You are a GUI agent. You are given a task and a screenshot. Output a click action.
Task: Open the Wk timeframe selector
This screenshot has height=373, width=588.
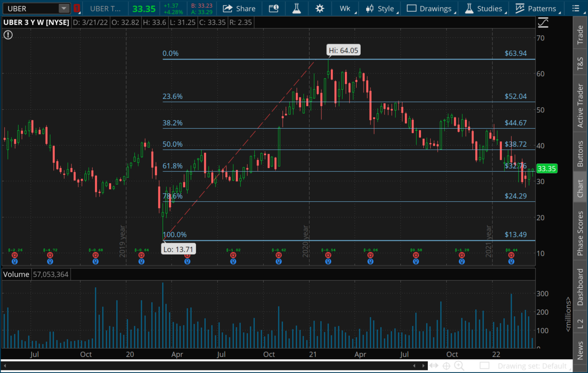[x=345, y=8]
